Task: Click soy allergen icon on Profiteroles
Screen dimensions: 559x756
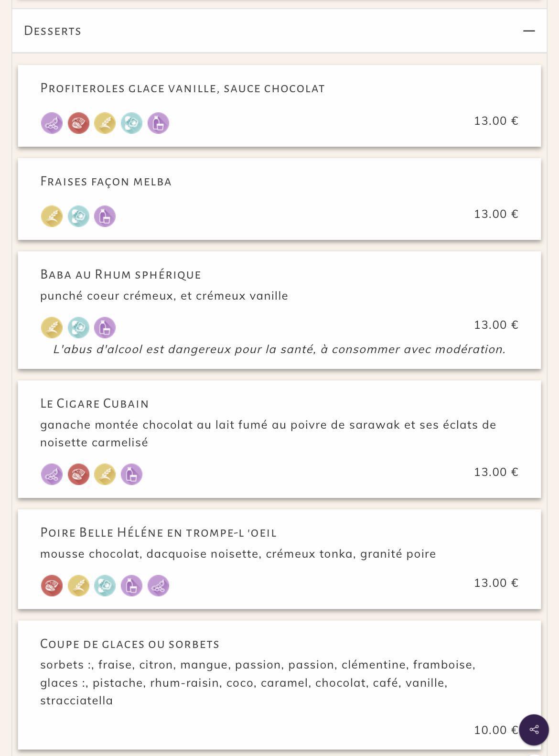Action: (x=52, y=123)
